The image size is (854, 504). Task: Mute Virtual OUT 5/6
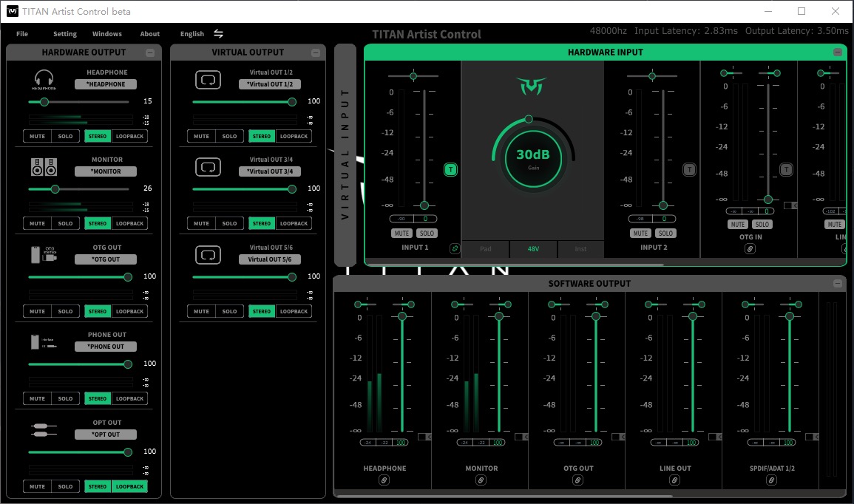[x=201, y=311]
